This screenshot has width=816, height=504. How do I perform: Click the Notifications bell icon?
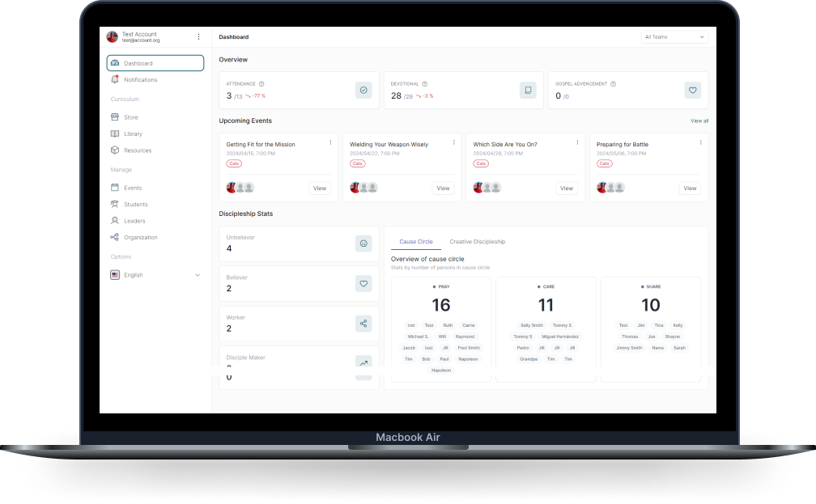(115, 79)
